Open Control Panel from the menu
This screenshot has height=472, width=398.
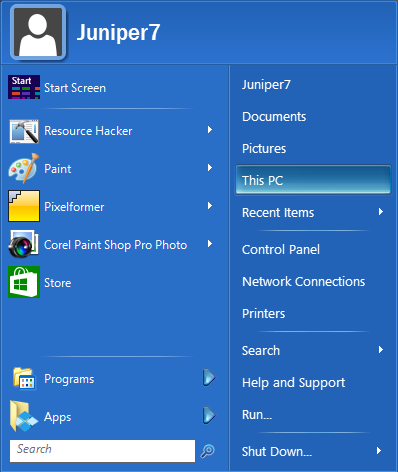(281, 249)
